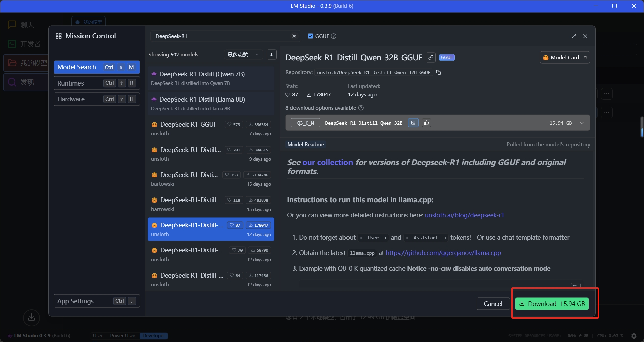Close the Mission Control dialog

tap(585, 36)
